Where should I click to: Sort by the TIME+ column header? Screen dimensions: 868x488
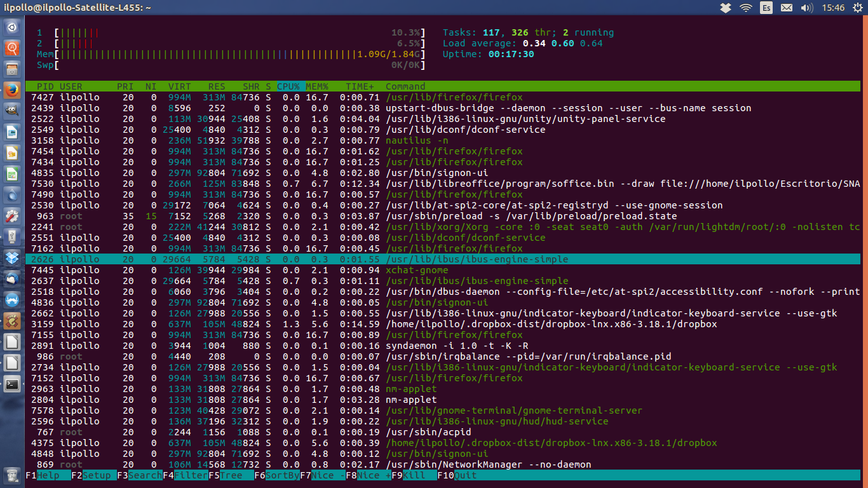(360, 86)
